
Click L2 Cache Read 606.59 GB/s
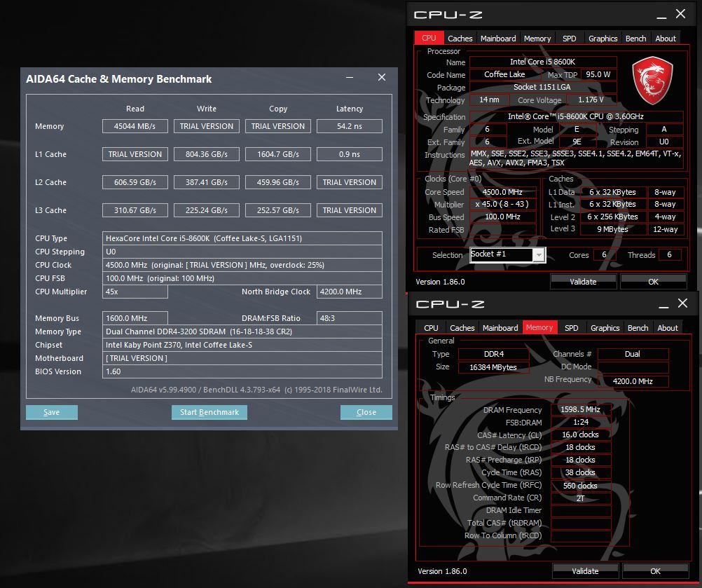tap(135, 182)
